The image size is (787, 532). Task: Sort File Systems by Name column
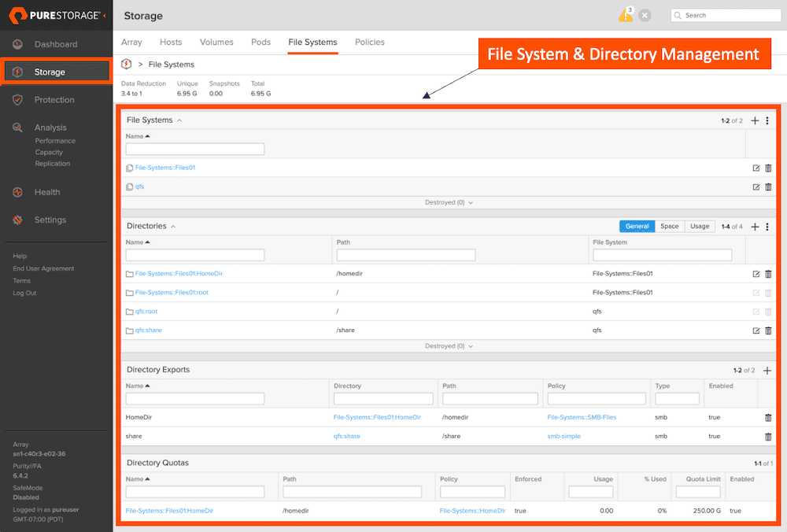(x=138, y=136)
